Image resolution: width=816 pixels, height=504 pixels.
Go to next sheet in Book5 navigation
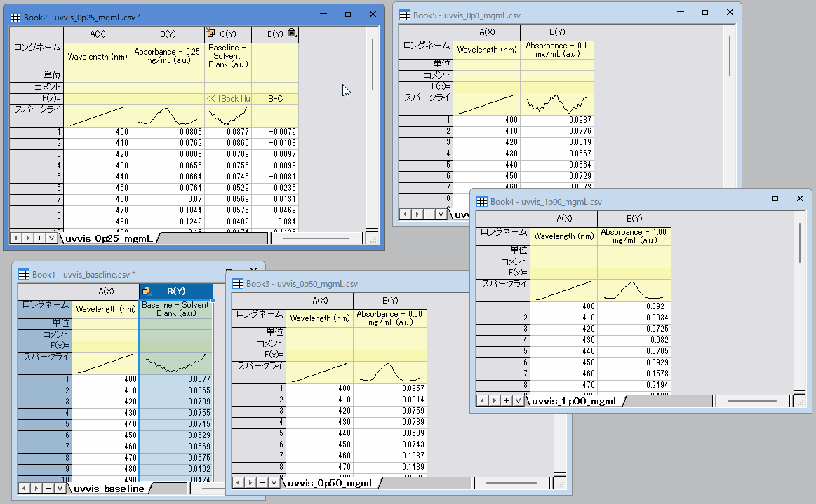[417, 214]
